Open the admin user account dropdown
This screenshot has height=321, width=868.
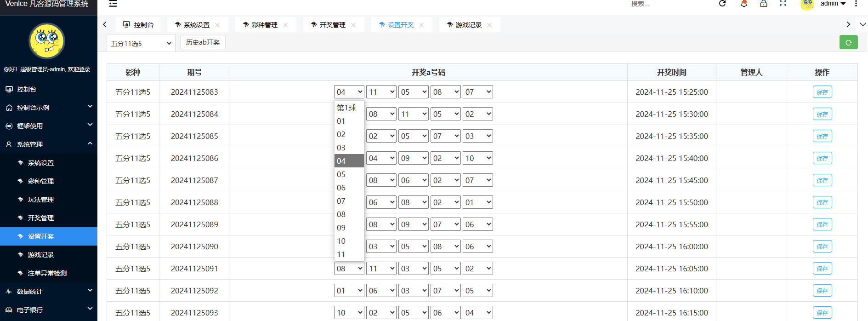tap(832, 4)
